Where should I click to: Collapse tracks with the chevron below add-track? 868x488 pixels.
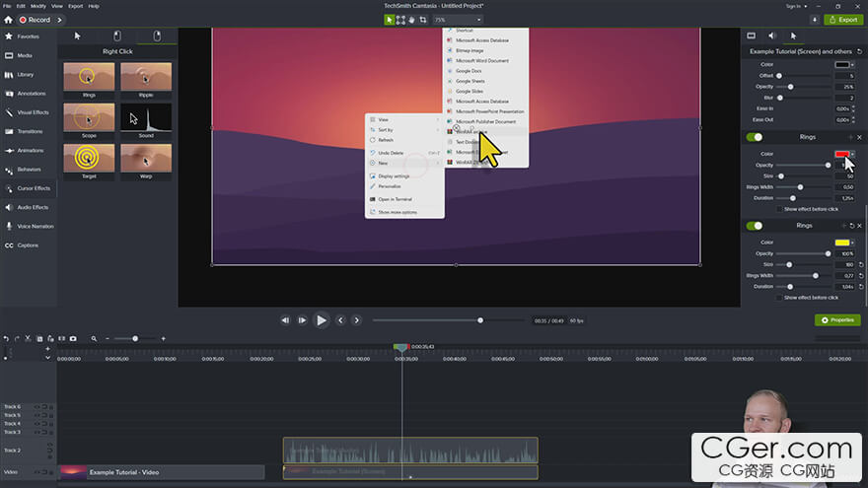[x=47, y=358]
